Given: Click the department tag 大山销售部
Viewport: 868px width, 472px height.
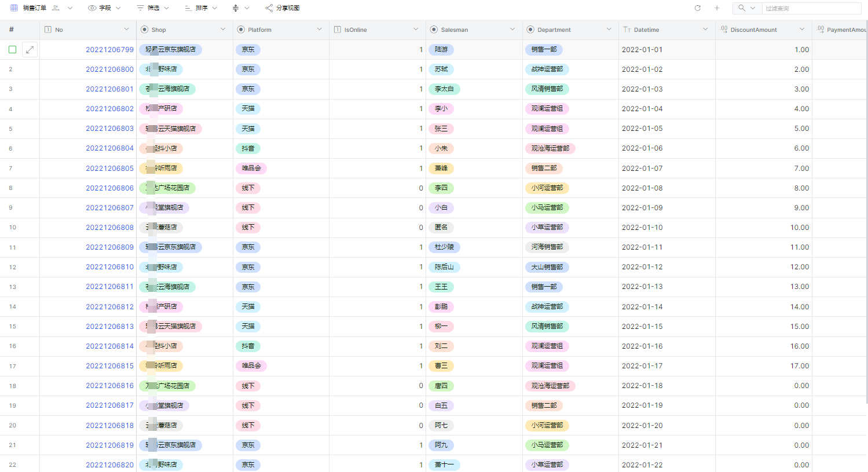Looking at the screenshot, I should pyautogui.click(x=547, y=268).
